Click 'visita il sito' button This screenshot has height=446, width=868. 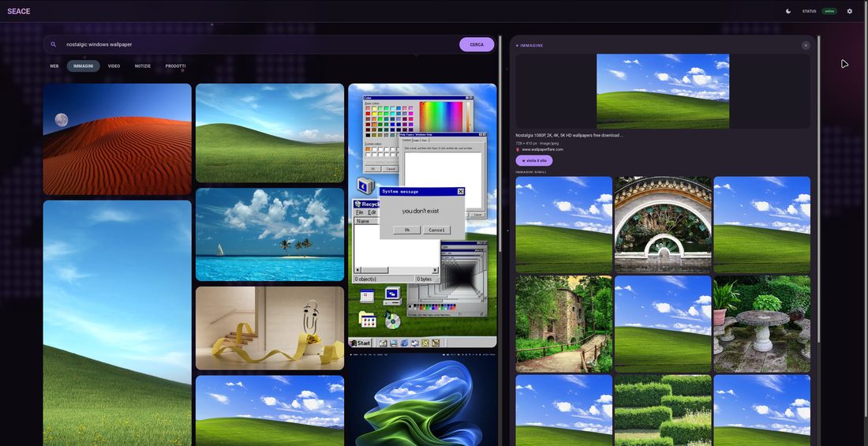coord(534,161)
